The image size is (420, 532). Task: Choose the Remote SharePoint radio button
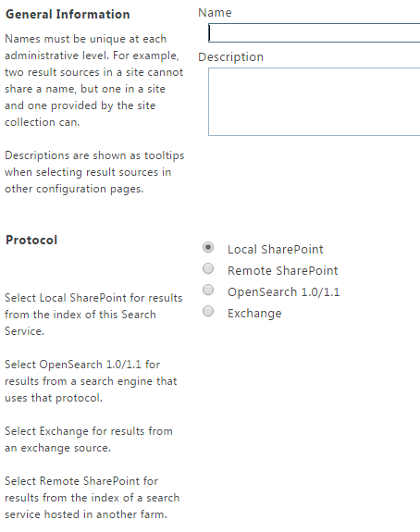208,268
